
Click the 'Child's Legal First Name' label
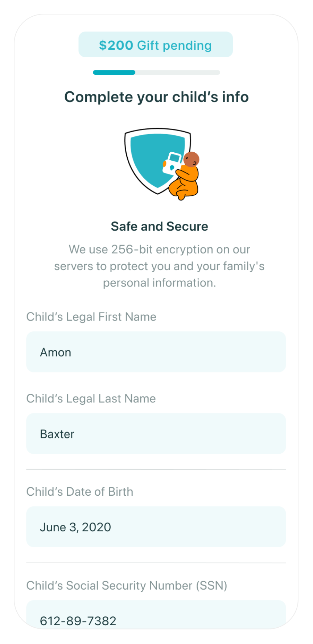click(91, 317)
